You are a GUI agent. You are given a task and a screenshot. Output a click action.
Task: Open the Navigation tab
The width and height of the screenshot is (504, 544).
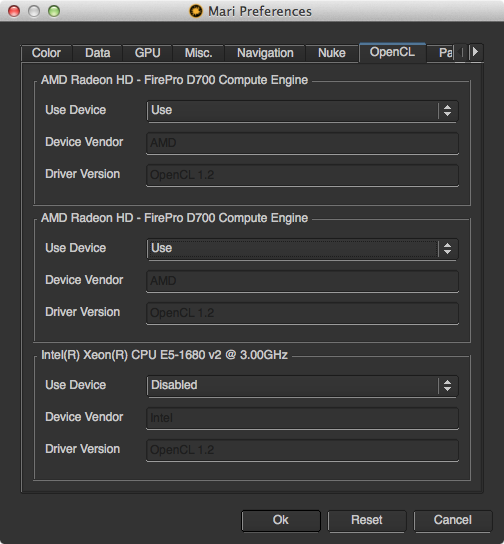pos(265,53)
